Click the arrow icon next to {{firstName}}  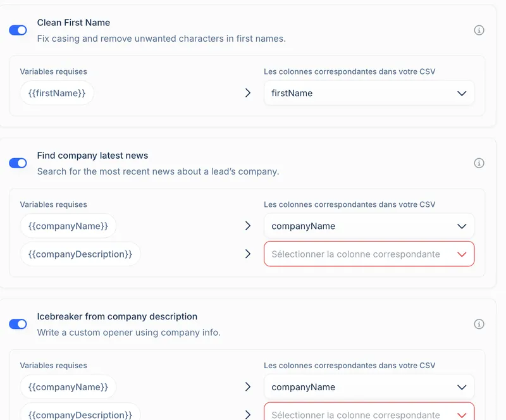tap(248, 93)
